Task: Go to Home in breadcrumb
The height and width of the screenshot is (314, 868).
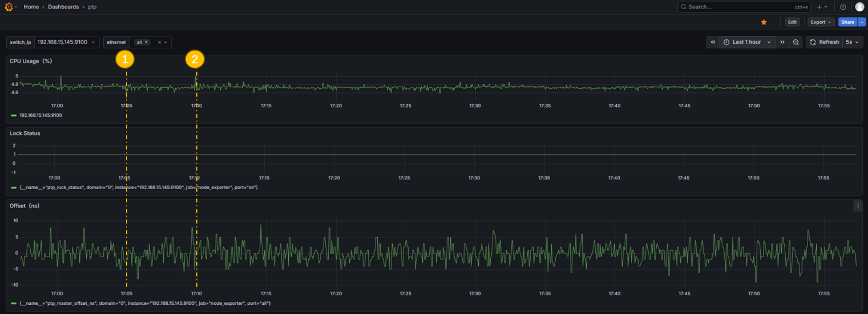Action: (31, 7)
